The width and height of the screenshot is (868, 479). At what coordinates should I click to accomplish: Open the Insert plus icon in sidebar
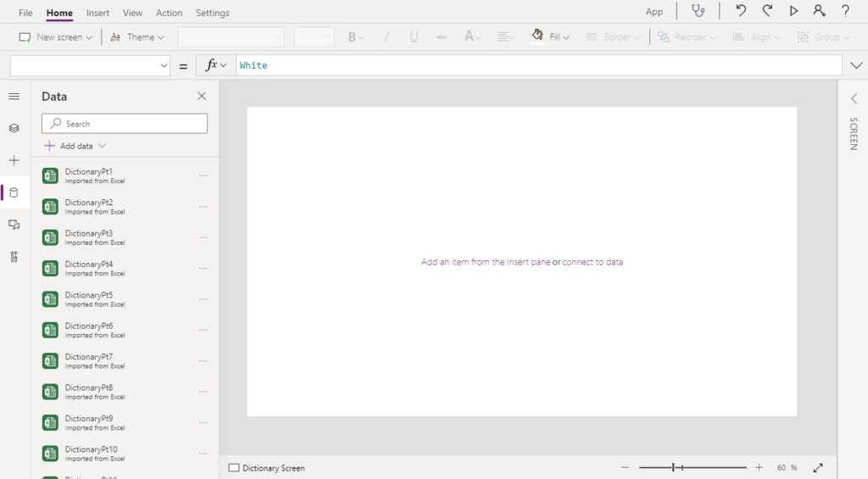coord(14,160)
